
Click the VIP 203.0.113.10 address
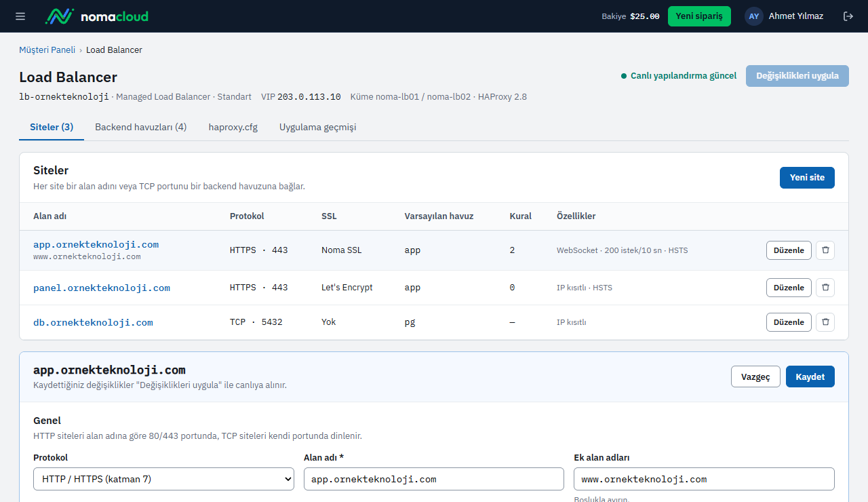point(301,97)
